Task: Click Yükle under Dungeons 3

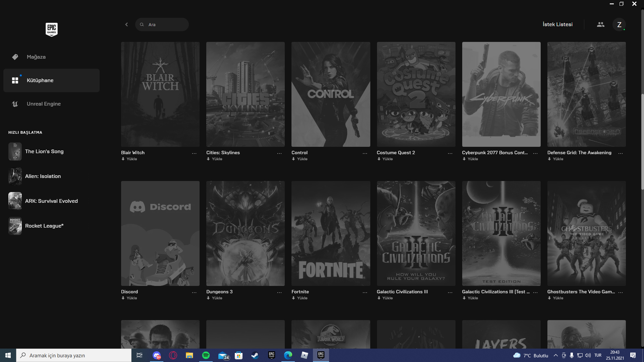Action: click(214, 298)
